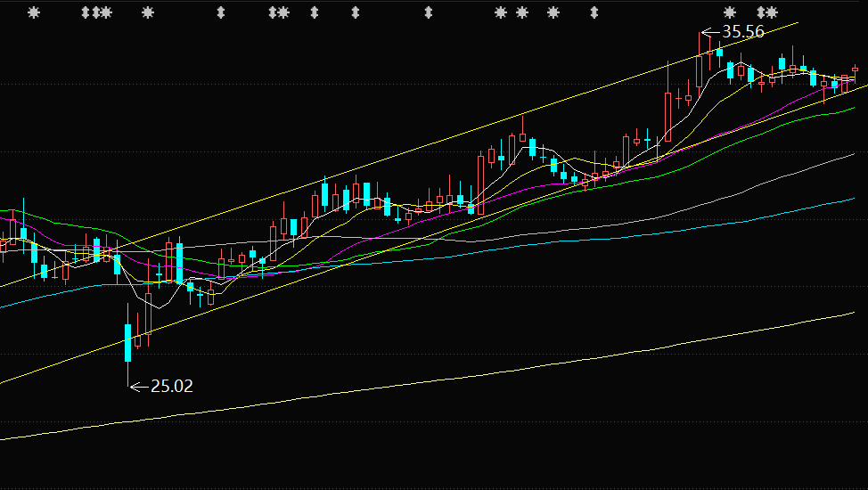
Task: Select the 25.02 low price label
Action: click(x=172, y=386)
